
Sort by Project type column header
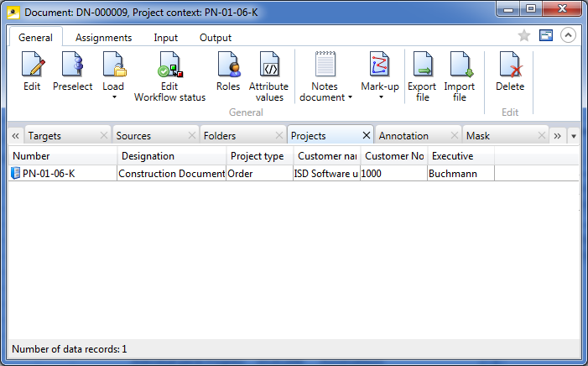tap(260, 156)
